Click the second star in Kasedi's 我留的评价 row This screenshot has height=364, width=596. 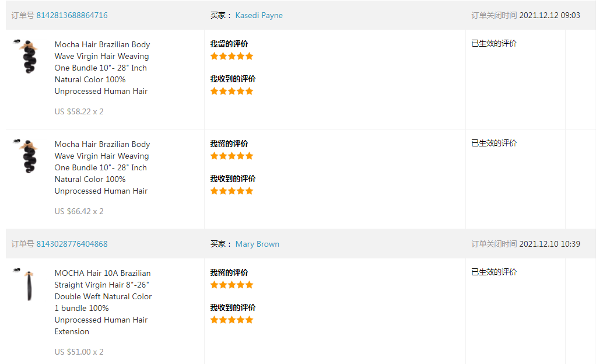[x=223, y=55]
